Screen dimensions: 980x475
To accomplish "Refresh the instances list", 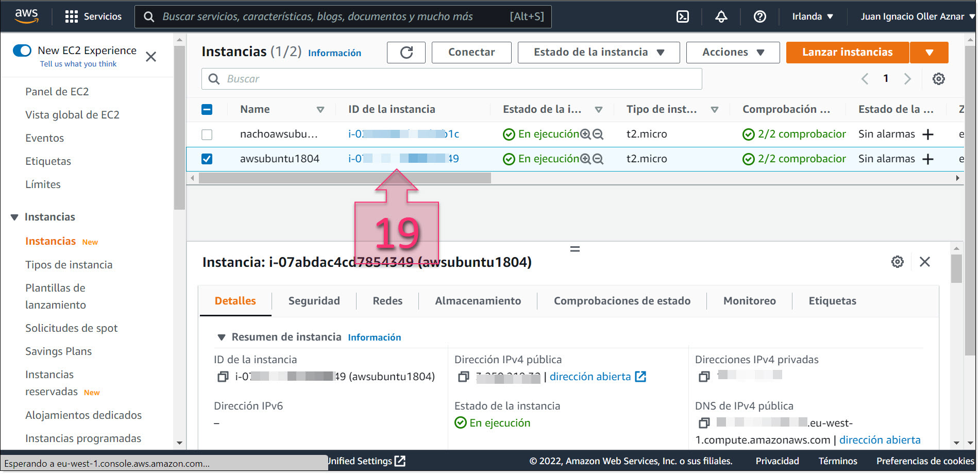I will pyautogui.click(x=406, y=52).
